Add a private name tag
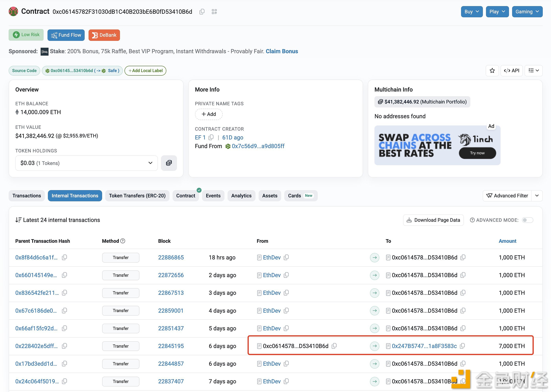 pos(209,114)
